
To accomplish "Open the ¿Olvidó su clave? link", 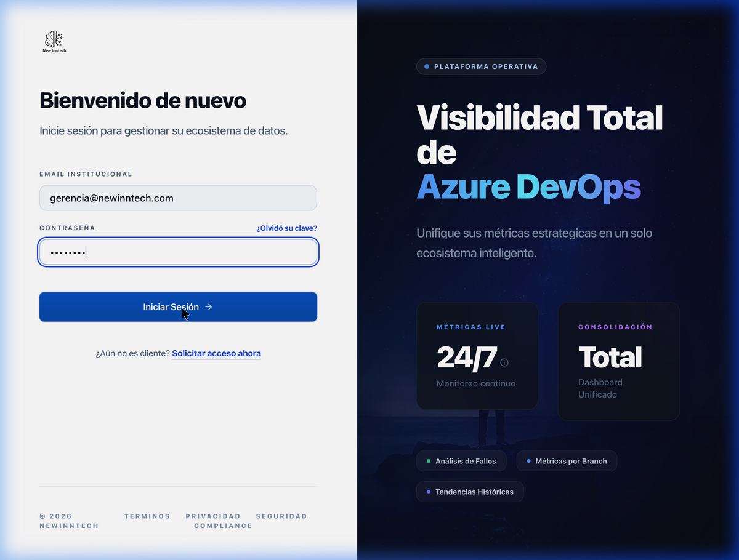I will (286, 228).
